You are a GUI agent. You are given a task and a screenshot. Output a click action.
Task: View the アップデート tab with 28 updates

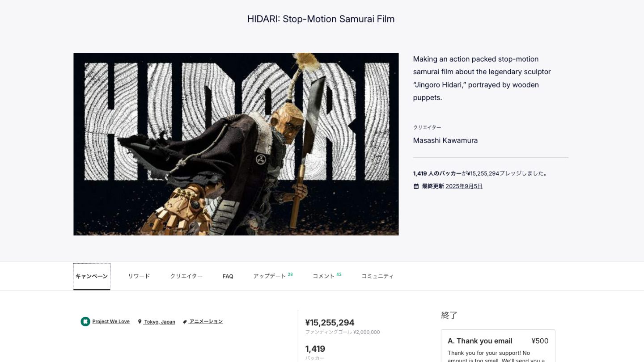pyautogui.click(x=273, y=276)
